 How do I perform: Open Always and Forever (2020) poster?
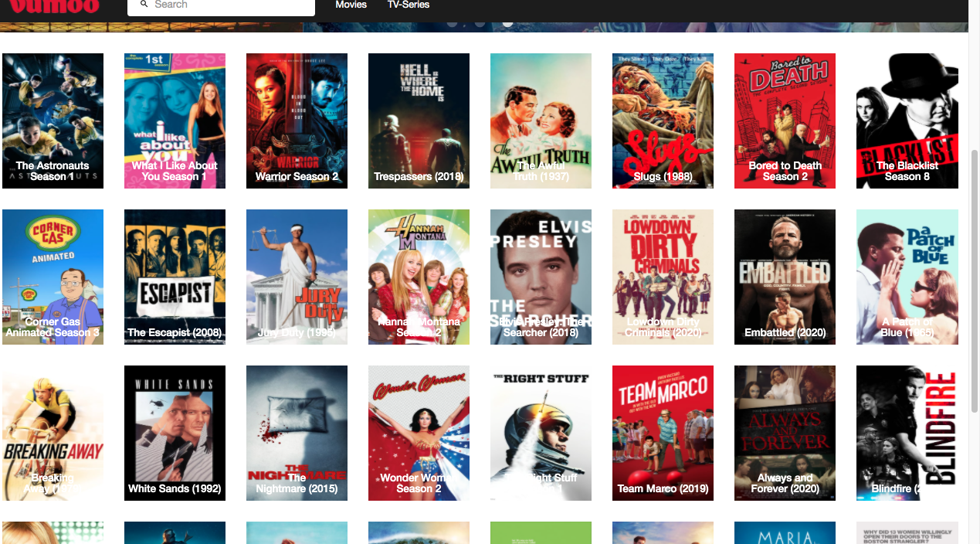[785, 433]
